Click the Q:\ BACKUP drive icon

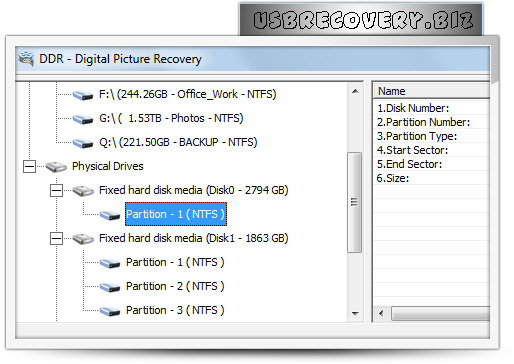tap(83, 143)
